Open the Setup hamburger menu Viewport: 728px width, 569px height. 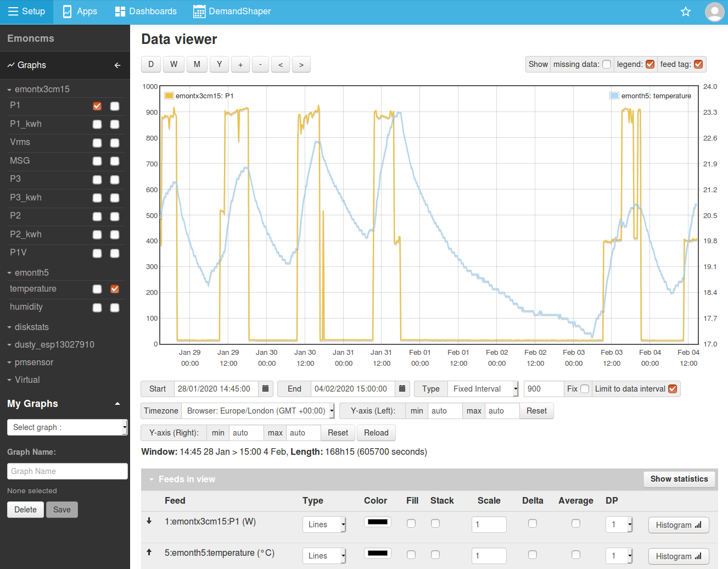(26, 12)
